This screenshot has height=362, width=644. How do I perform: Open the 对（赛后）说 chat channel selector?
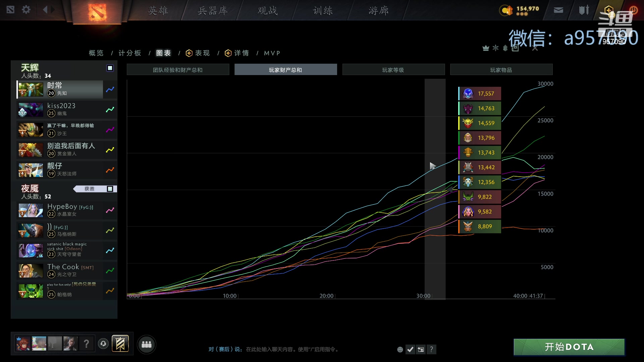click(225, 349)
